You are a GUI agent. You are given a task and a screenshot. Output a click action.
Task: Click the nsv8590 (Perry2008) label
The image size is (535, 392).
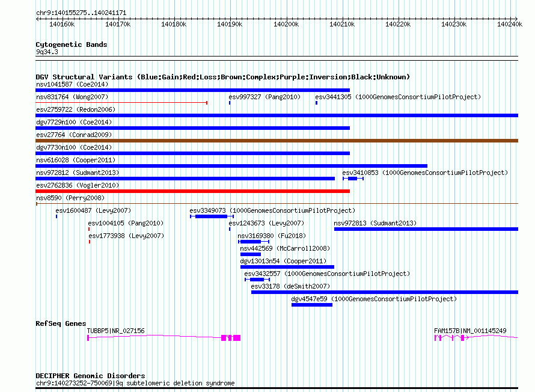[x=70, y=198]
